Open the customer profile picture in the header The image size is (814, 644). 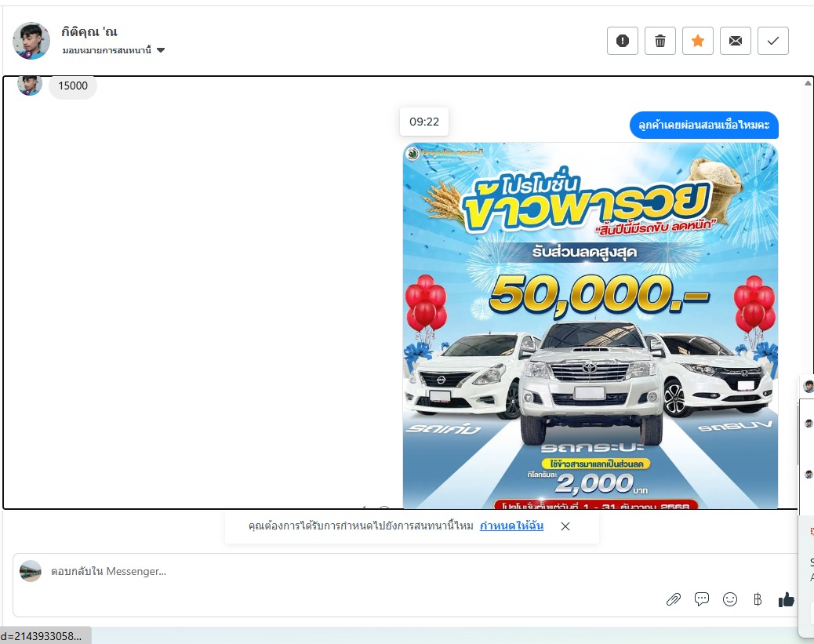point(31,41)
